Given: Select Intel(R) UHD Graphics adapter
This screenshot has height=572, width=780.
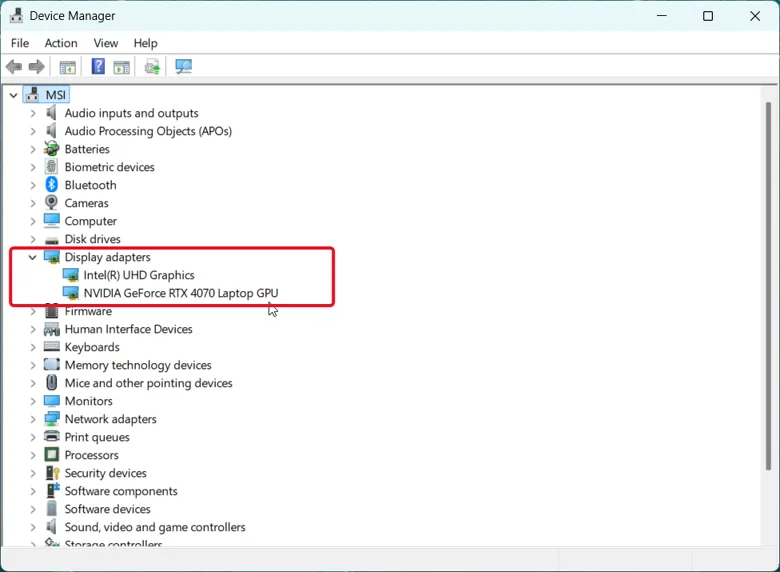Looking at the screenshot, I should [x=139, y=275].
